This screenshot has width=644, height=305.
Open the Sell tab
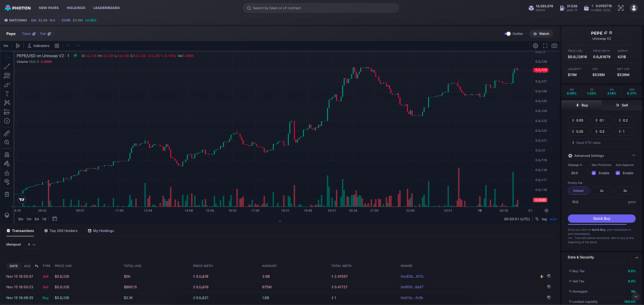(x=621, y=105)
